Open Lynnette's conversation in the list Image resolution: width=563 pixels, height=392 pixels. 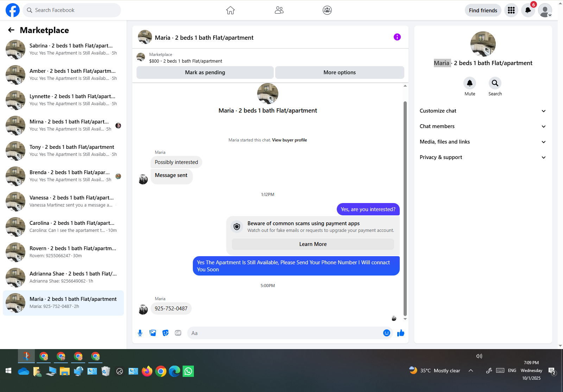63,100
